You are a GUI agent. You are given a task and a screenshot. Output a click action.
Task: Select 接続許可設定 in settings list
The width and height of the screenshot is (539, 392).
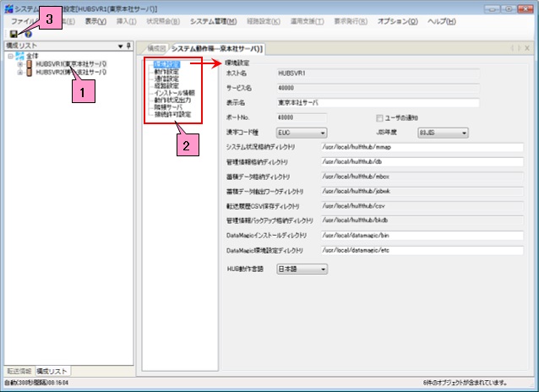pyautogui.click(x=172, y=114)
